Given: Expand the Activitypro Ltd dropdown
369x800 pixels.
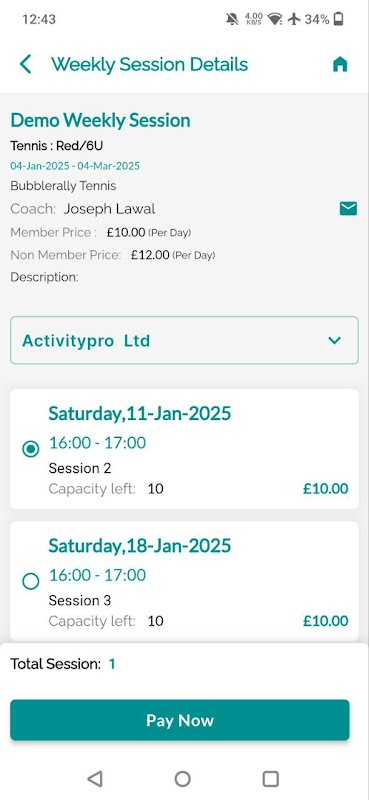Looking at the screenshot, I should pyautogui.click(x=184, y=340).
